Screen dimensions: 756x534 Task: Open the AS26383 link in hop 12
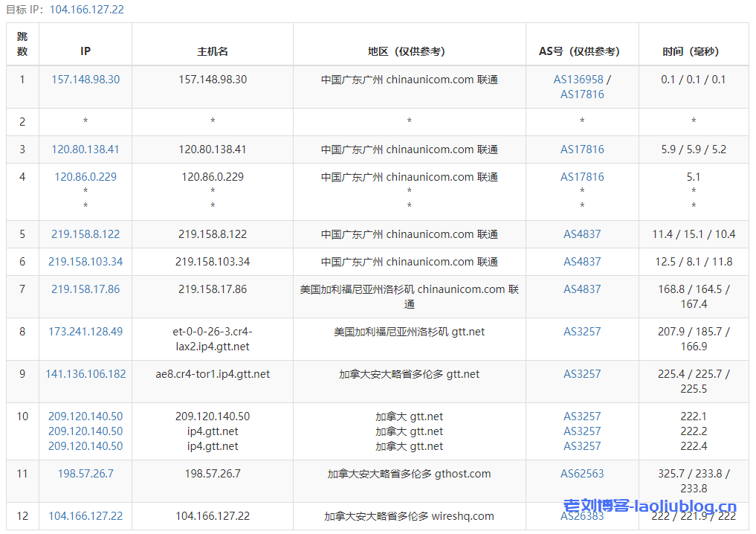coord(582,515)
